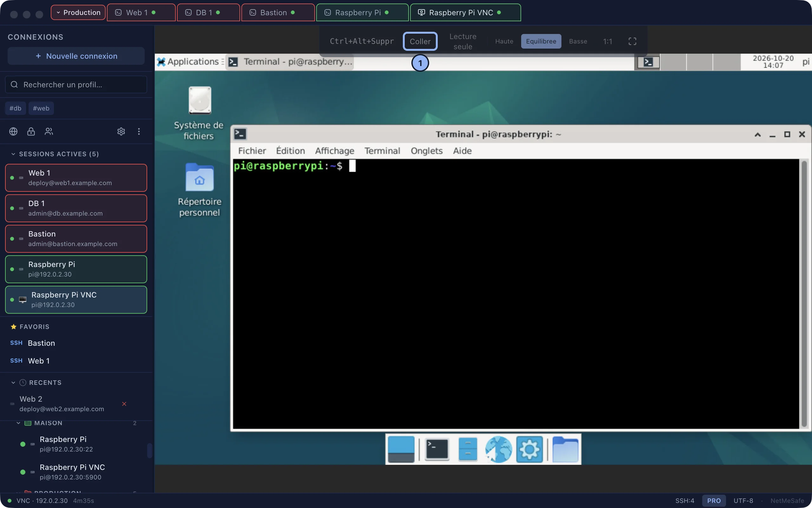Click the Coller paste button
Viewport: 812px width, 508px height.
click(420, 41)
